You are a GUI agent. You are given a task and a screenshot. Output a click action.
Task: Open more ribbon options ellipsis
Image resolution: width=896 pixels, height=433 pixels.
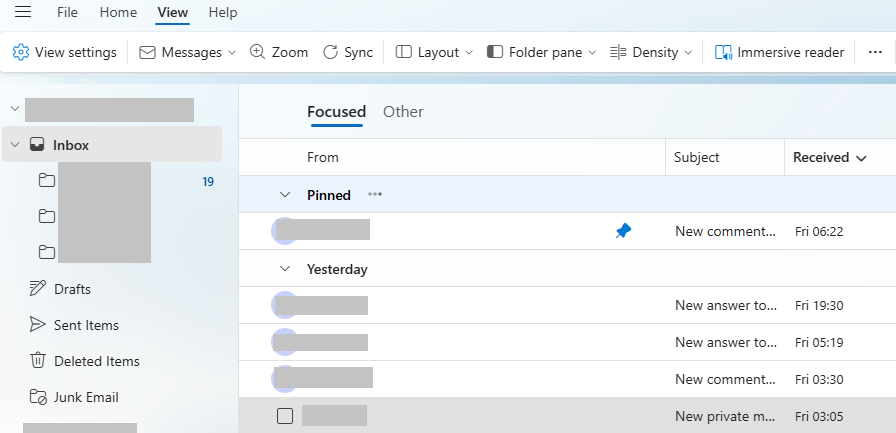[875, 52]
